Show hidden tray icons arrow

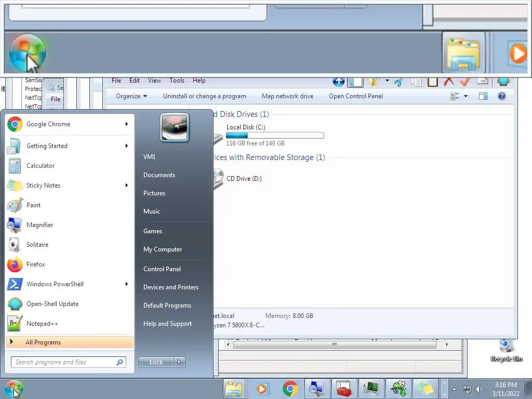pos(454,389)
